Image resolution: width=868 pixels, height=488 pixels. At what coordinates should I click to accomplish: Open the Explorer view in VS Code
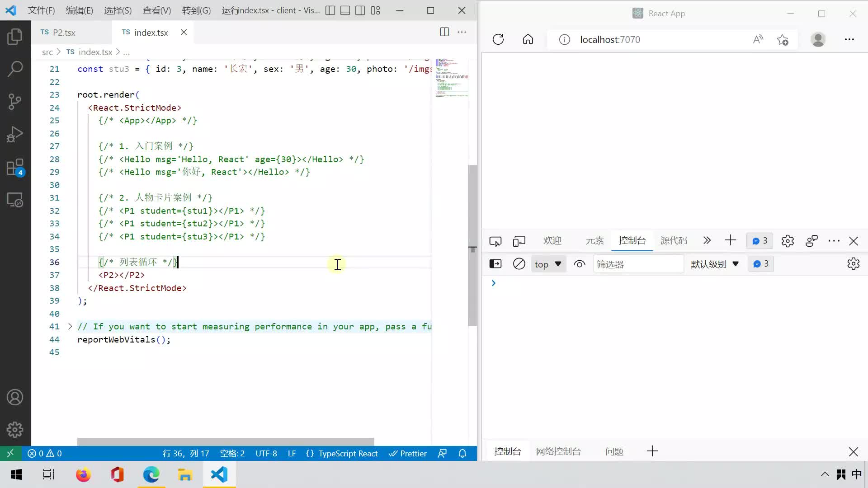tap(15, 36)
